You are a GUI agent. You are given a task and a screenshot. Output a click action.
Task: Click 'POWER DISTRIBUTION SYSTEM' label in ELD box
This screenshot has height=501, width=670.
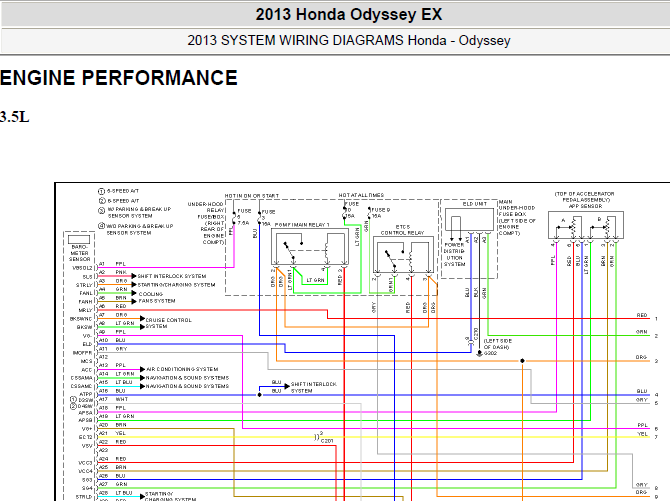(454, 254)
